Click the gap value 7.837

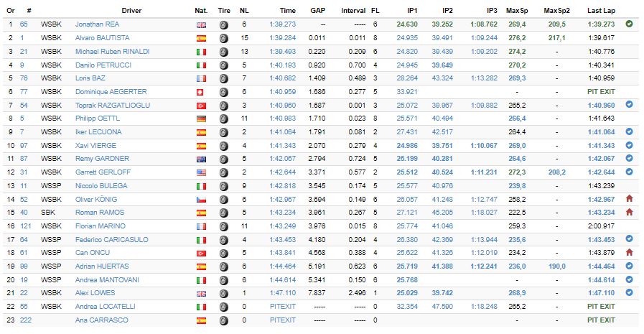pos(317,293)
